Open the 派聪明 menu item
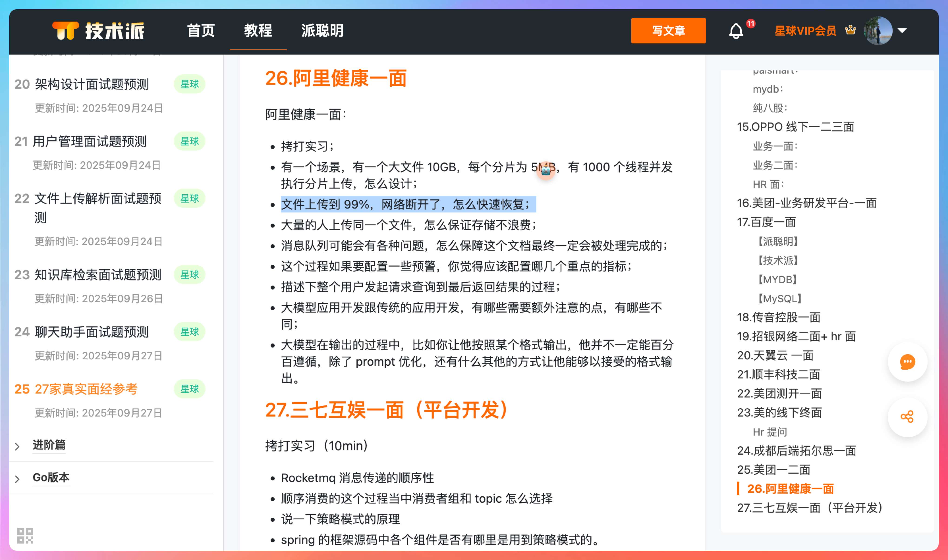This screenshot has width=948, height=560. coord(322,31)
